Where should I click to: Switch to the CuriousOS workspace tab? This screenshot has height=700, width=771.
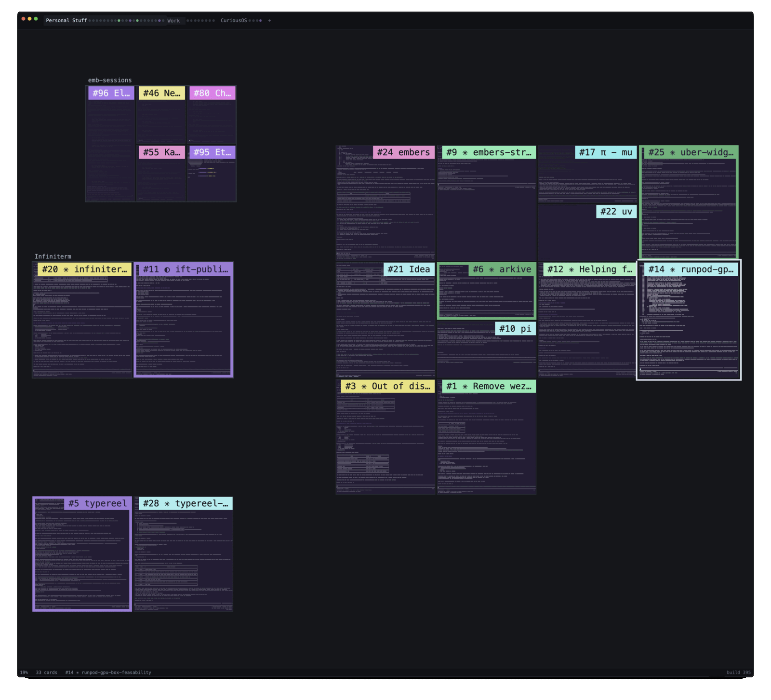pos(234,21)
